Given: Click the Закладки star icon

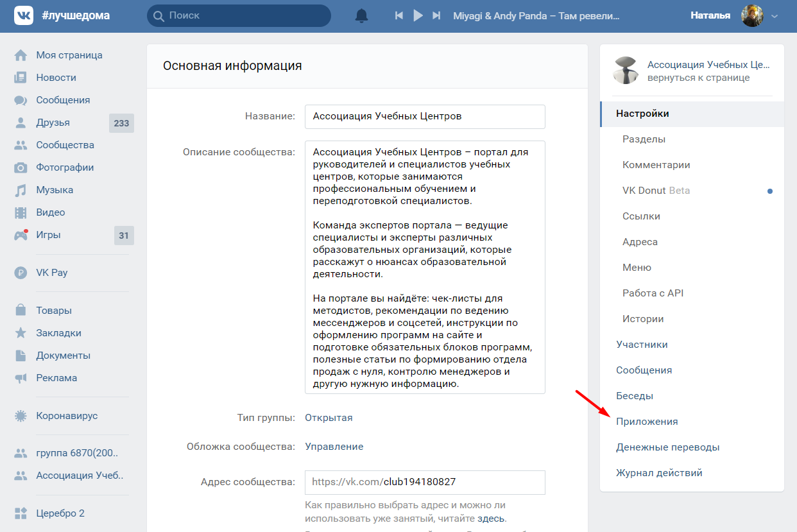Looking at the screenshot, I should (x=21, y=333).
